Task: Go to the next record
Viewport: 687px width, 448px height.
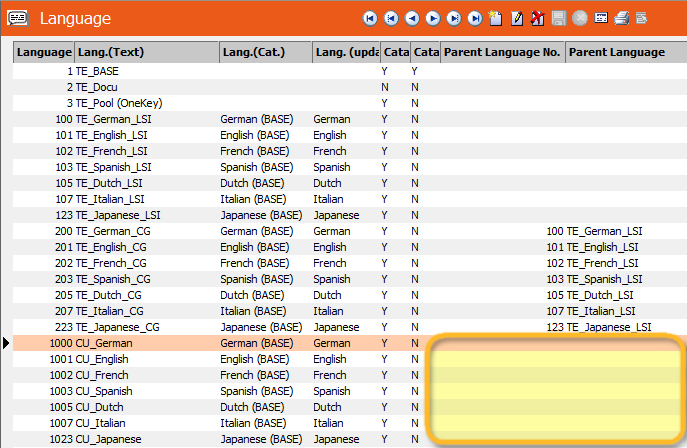Action: coord(433,18)
